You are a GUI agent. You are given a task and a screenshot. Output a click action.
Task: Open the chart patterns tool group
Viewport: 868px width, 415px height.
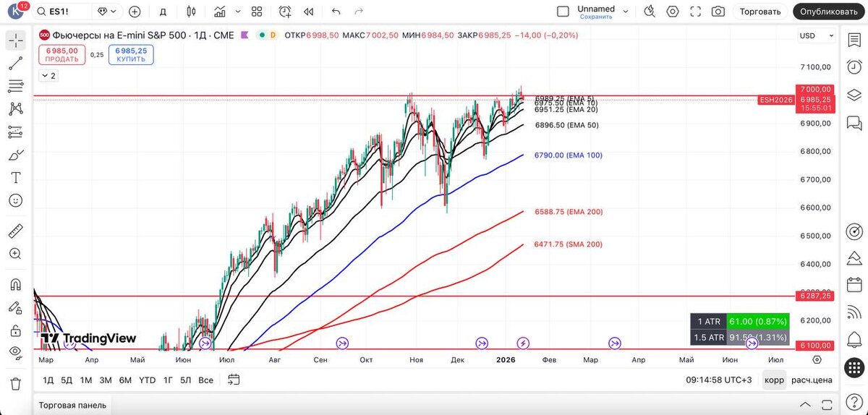tap(15, 109)
